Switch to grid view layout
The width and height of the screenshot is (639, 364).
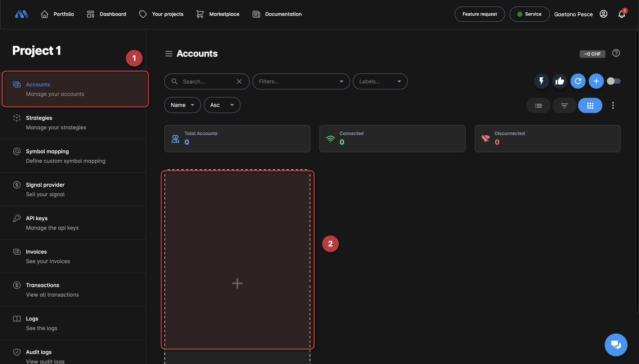point(590,105)
